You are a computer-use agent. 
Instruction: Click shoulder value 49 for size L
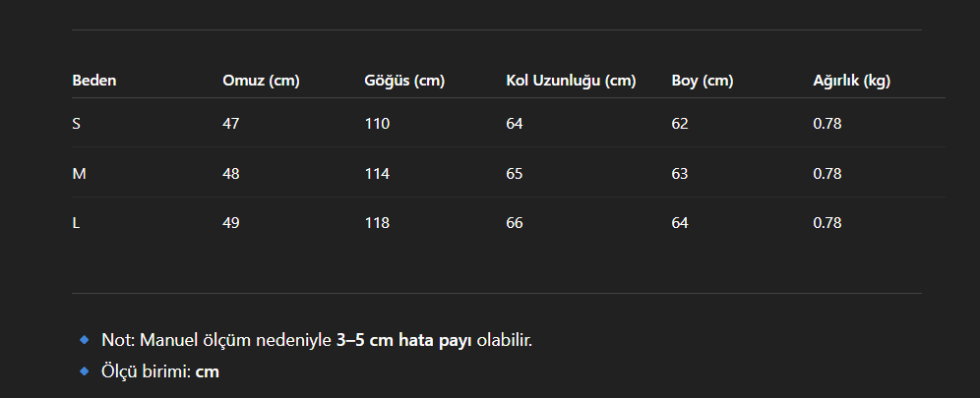click(230, 223)
